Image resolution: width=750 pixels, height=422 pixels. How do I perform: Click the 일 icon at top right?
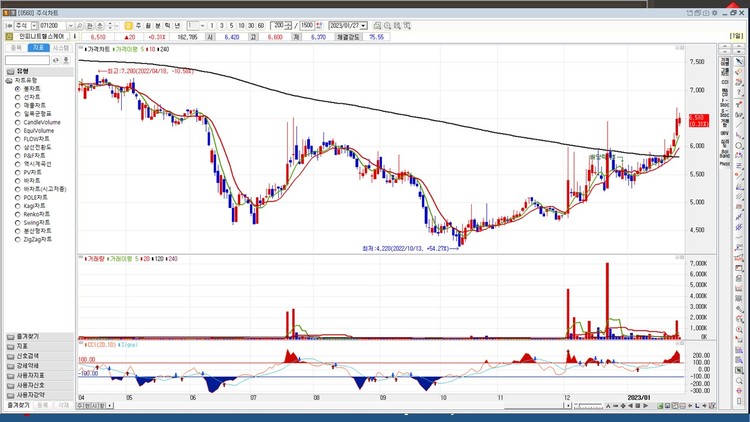point(736,35)
